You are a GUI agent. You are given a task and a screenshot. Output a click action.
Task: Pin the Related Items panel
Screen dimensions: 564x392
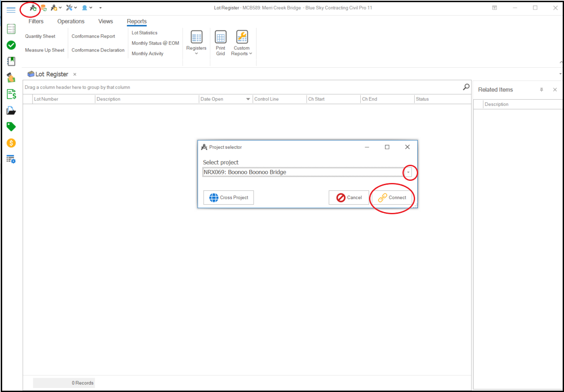click(541, 90)
